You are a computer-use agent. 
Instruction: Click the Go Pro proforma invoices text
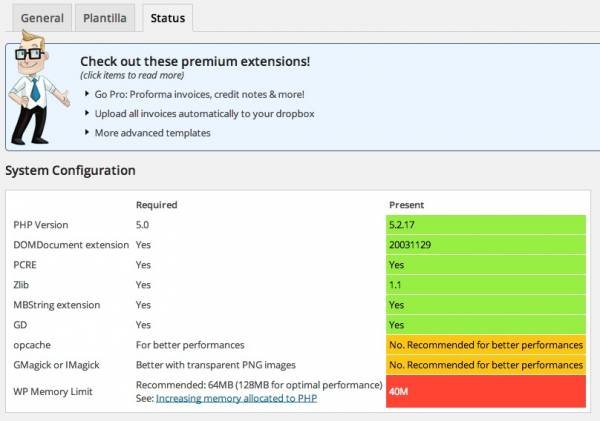tap(199, 94)
